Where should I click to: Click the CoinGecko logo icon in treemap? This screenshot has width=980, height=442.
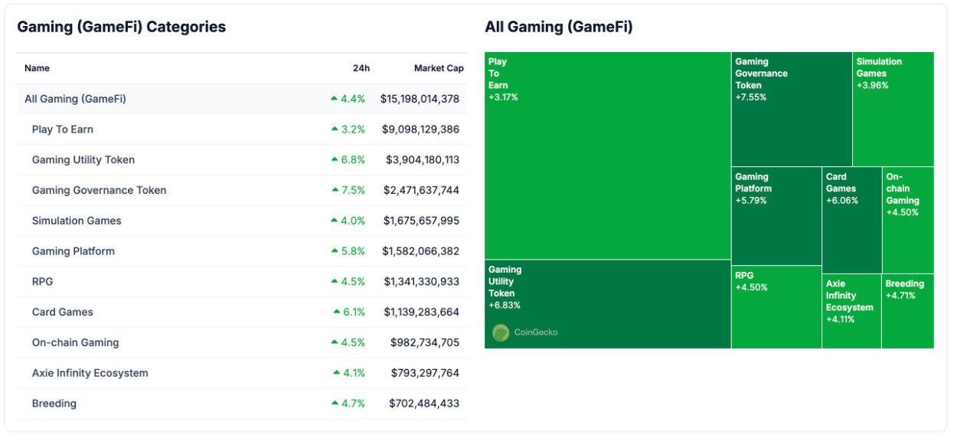point(501,332)
